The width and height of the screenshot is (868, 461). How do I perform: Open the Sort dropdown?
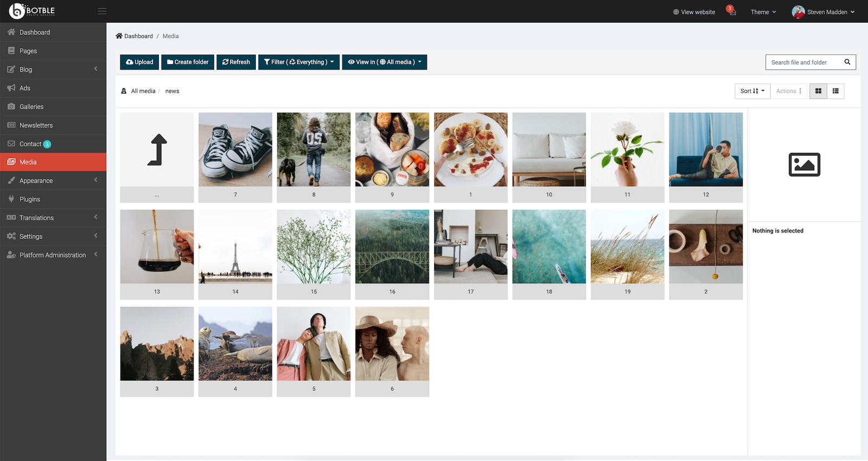tap(752, 91)
